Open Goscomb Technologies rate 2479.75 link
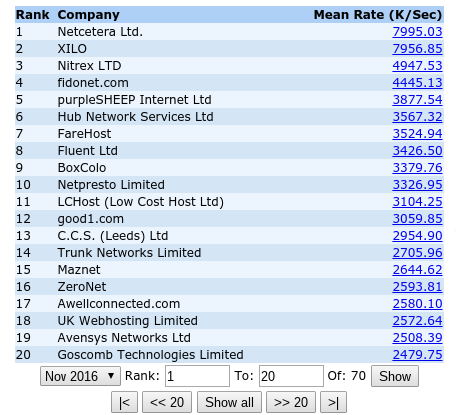This screenshot has height=415, width=470. pyautogui.click(x=417, y=355)
